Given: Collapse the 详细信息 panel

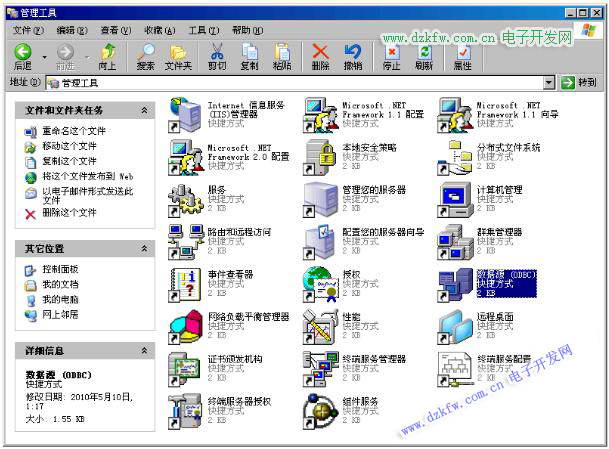Looking at the screenshot, I should pyautogui.click(x=145, y=351).
